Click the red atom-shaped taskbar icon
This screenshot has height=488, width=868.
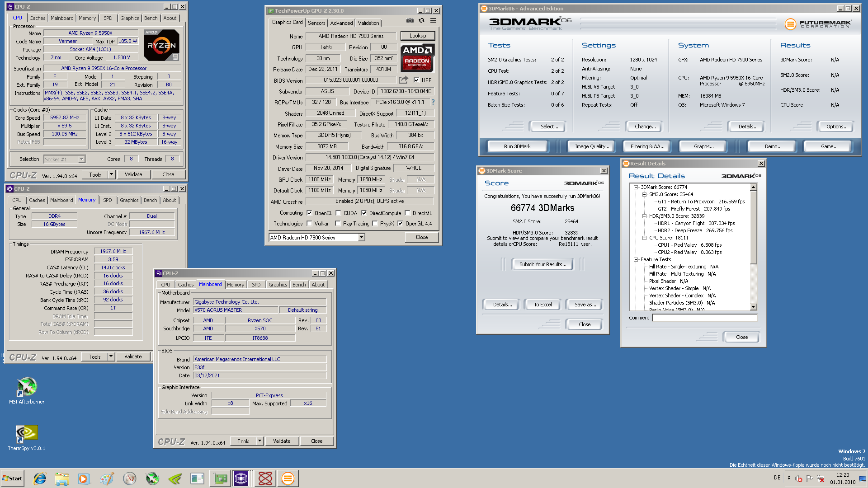[x=265, y=479]
